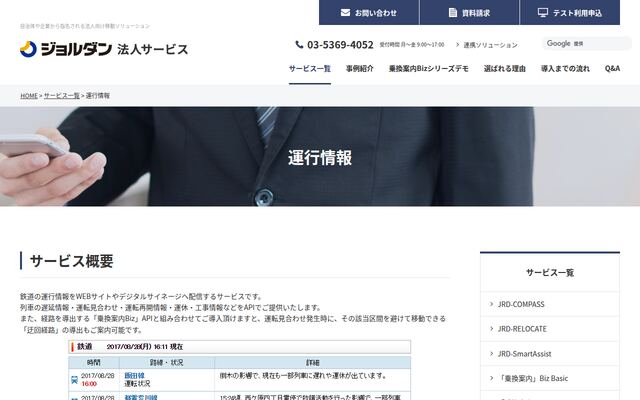Click the chevron before 連携ソリューション
This screenshot has width=640, height=400.
[458, 44]
